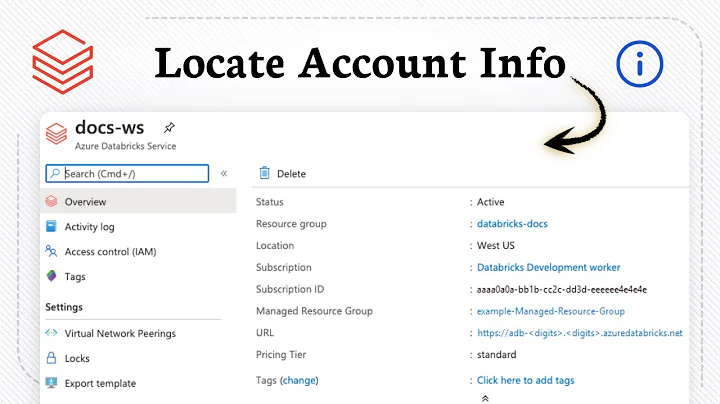Click the 'Managed Resource Group' label

click(315, 311)
